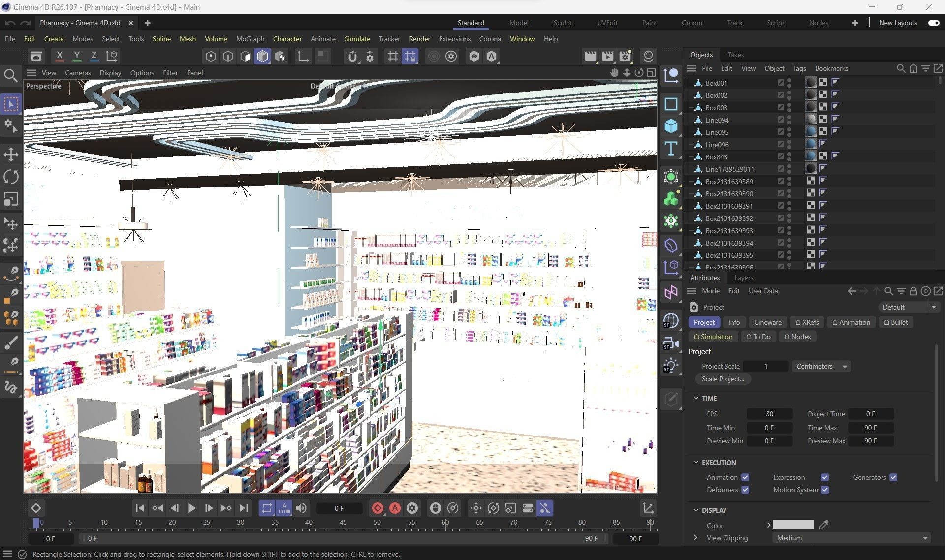Click the Scale Project... button
The image size is (945, 560).
click(x=723, y=379)
